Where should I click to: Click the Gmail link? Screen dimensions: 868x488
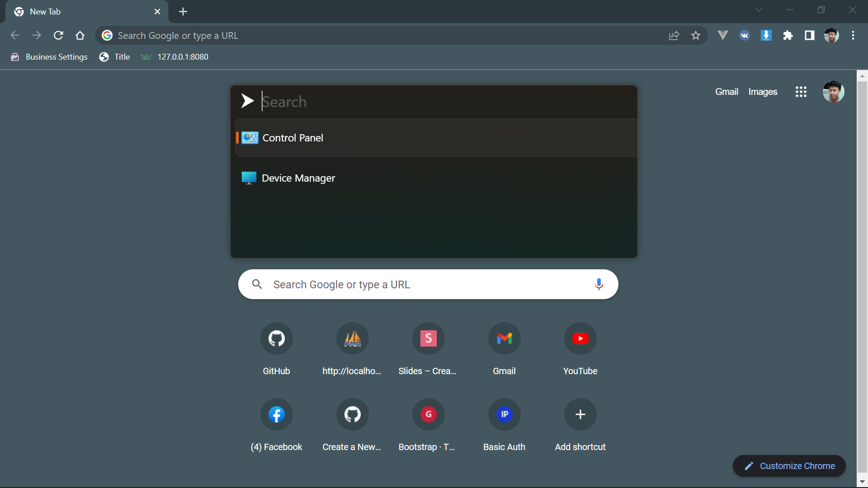click(726, 92)
